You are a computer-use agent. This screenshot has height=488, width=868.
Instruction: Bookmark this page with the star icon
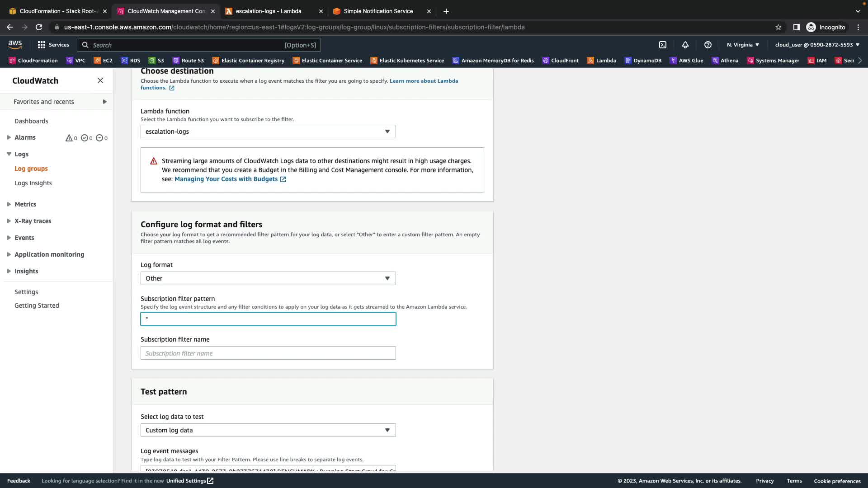point(778,27)
